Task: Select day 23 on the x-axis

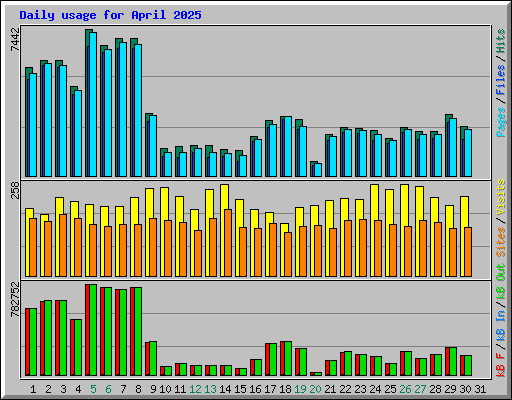Action: pyautogui.click(x=360, y=389)
